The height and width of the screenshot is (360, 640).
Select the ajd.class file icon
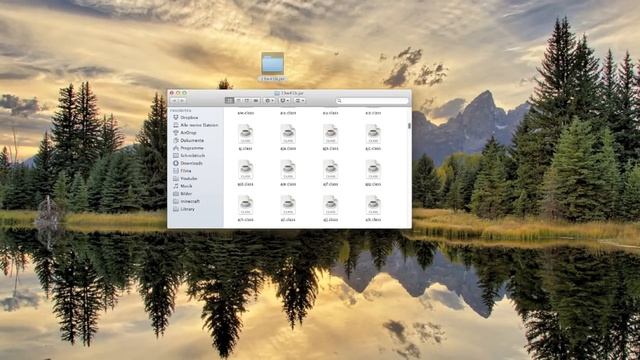[x=245, y=170]
